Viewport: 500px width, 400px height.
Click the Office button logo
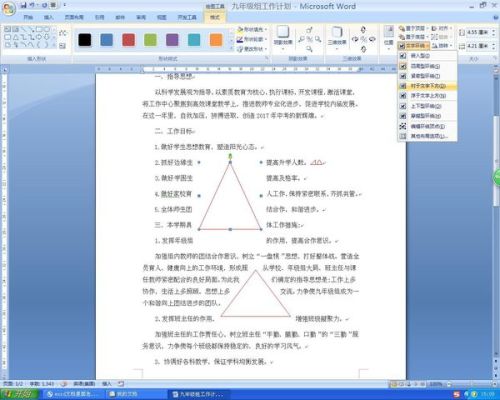pyautogui.click(x=9, y=9)
